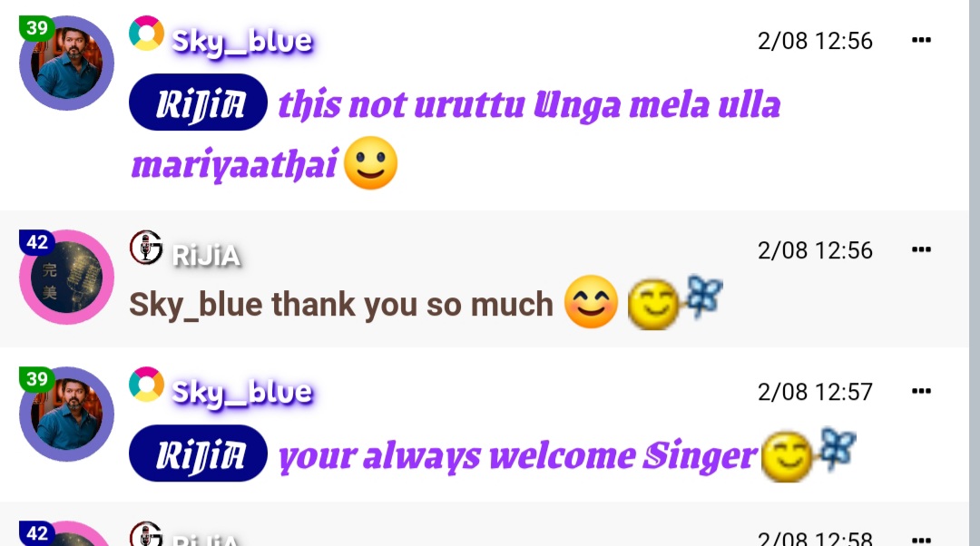The image size is (980, 546).
Task: Open three-dot menu on RiJiA thank you message
Action: click(921, 250)
